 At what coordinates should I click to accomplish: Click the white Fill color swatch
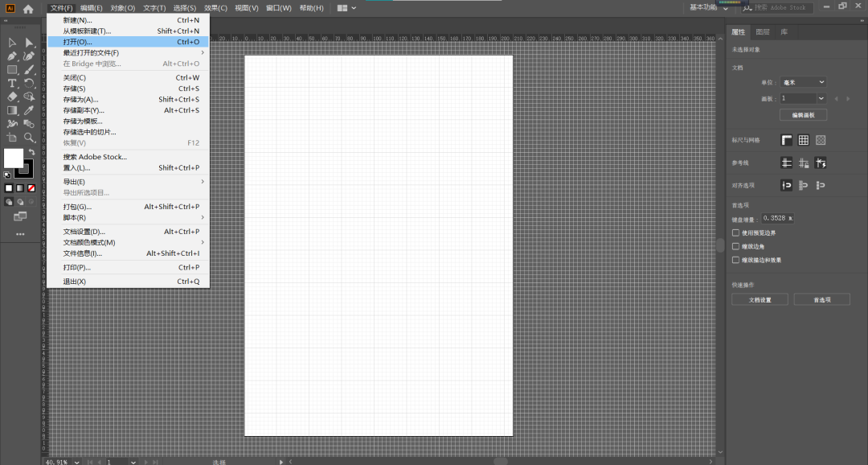click(14, 158)
